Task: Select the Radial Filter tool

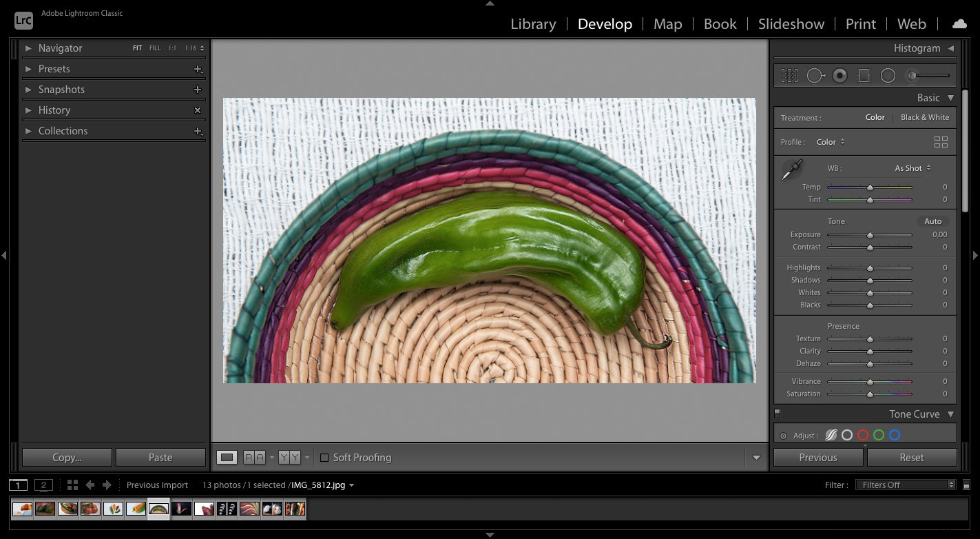Action: point(888,75)
